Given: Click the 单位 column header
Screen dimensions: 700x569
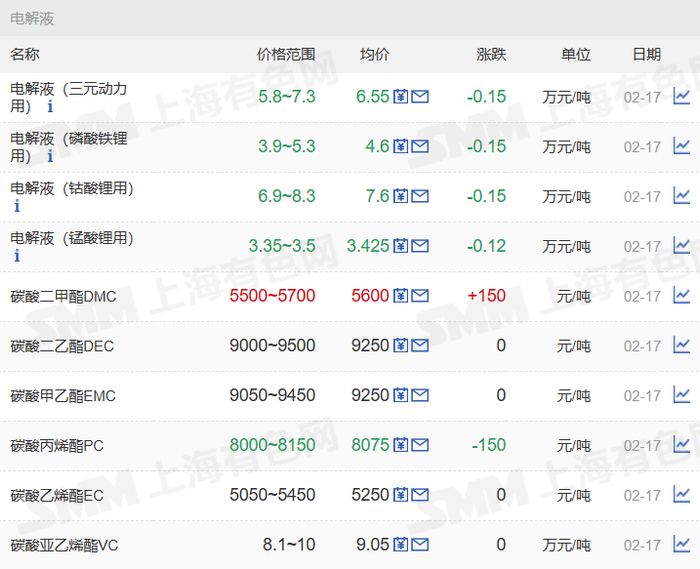Looking at the screenshot, I should point(576,54).
